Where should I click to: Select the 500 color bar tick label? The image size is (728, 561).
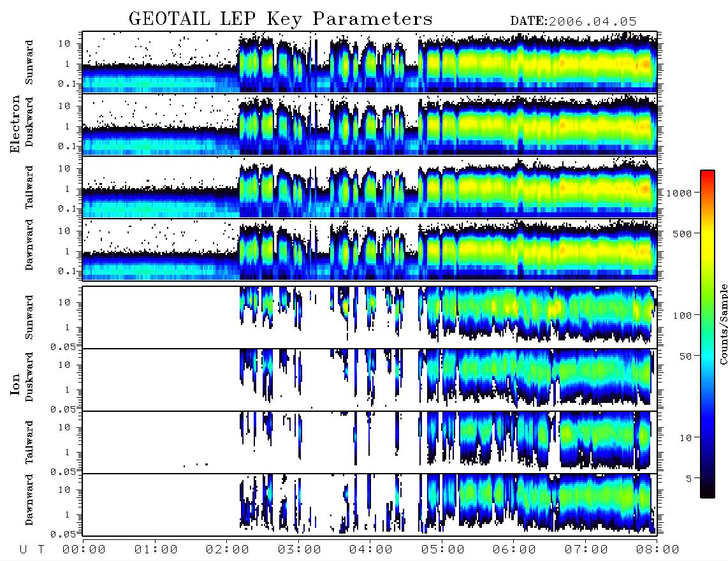point(682,234)
